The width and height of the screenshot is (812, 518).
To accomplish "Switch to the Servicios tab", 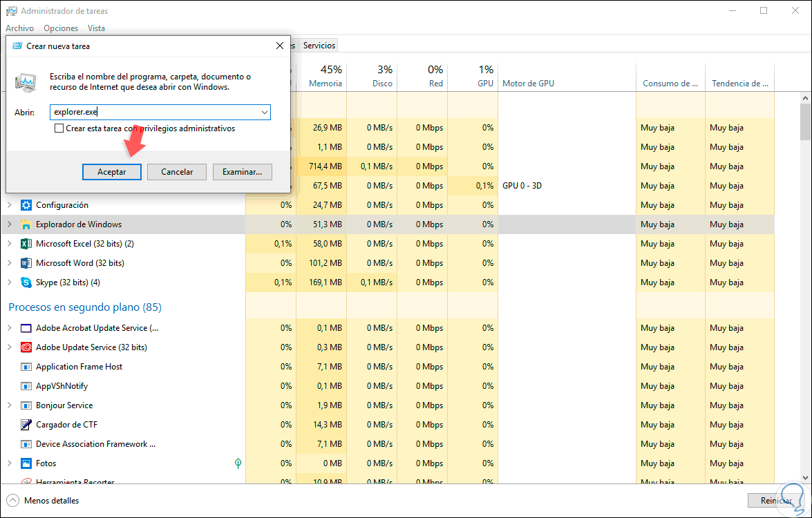I will coord(319,46).
